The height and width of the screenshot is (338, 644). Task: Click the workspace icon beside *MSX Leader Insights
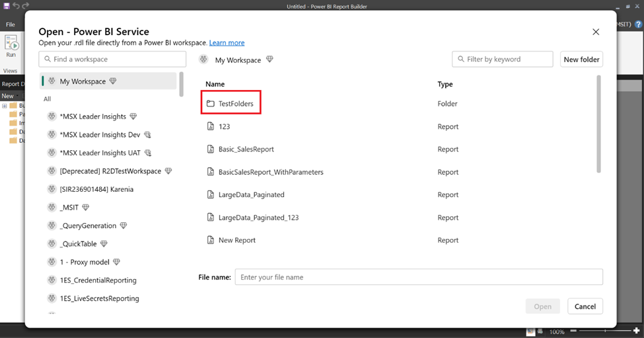click(52, 116)
